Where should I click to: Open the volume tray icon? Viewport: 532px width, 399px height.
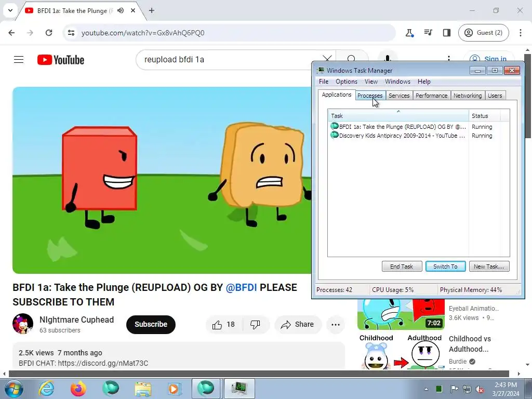point(480,389)
